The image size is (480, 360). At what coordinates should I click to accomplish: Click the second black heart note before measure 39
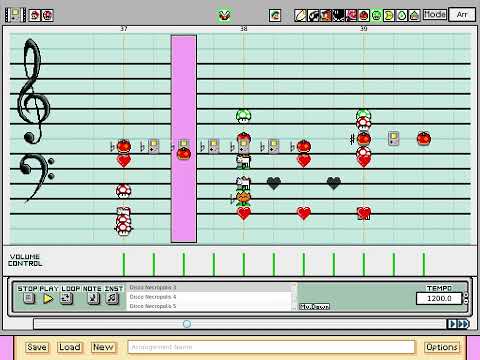tap(334, 183)
